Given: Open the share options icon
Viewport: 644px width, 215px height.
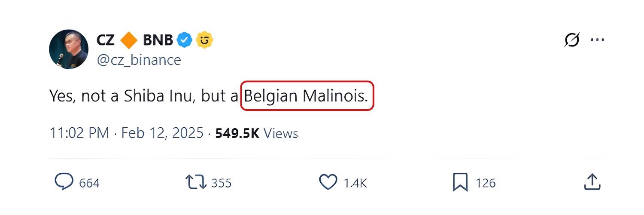Looking at the screenshot, I should [x=592, y=182].
